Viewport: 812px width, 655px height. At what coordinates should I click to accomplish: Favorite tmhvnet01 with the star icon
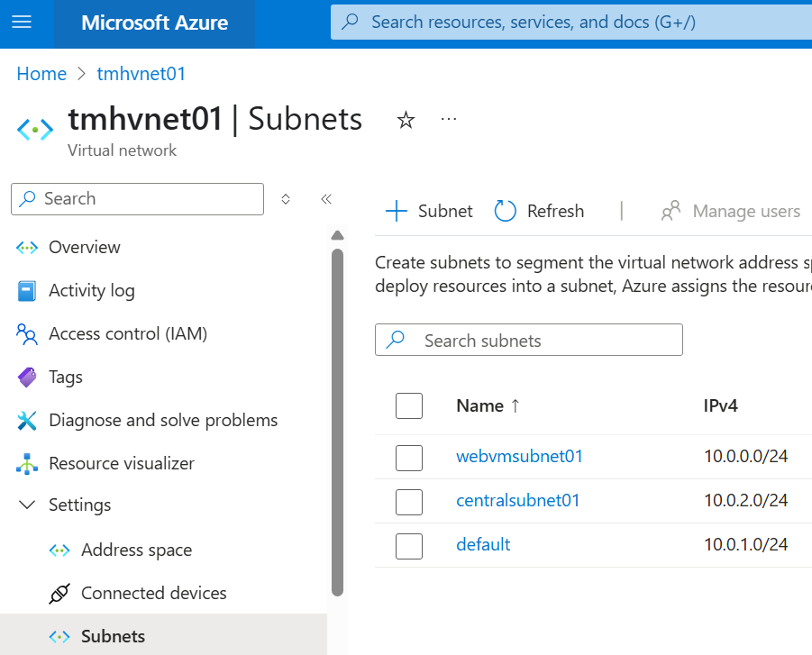[406, 120]
